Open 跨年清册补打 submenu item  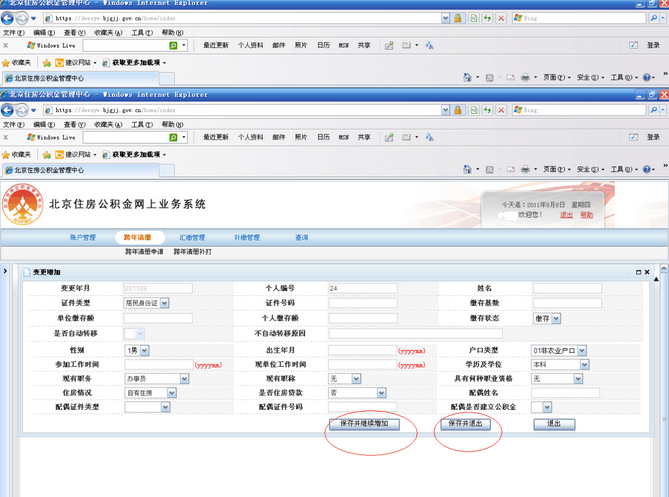[x=192, y=252]
